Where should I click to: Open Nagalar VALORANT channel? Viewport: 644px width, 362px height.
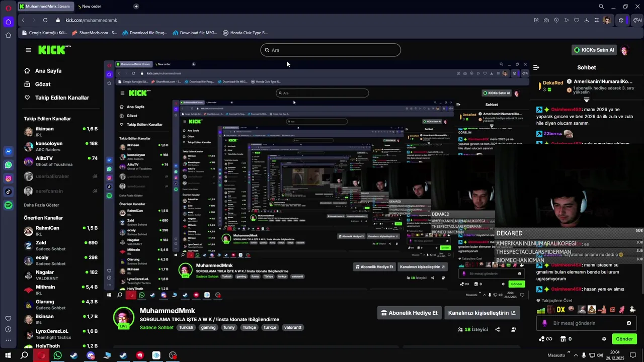pos(60,275)
